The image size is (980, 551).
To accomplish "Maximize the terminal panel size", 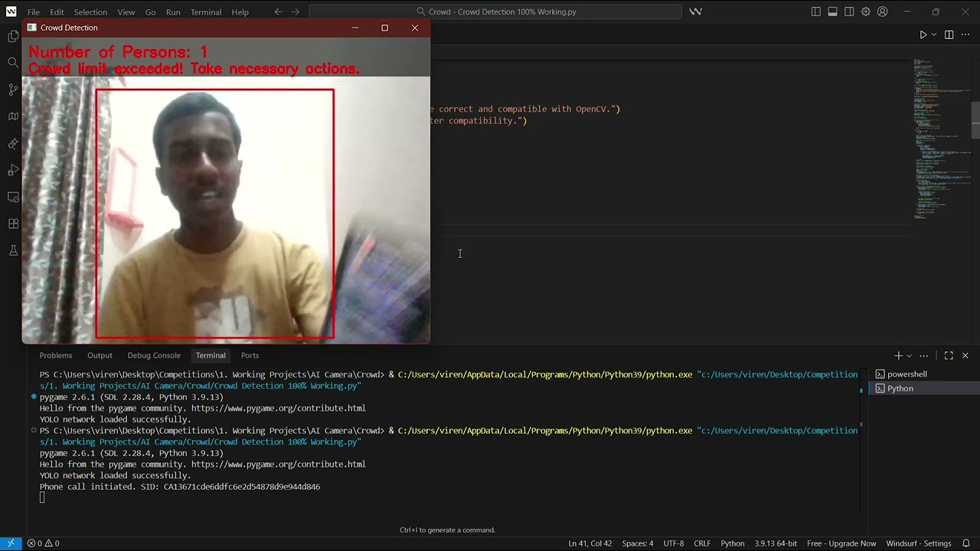I will (x=949, y=355).
